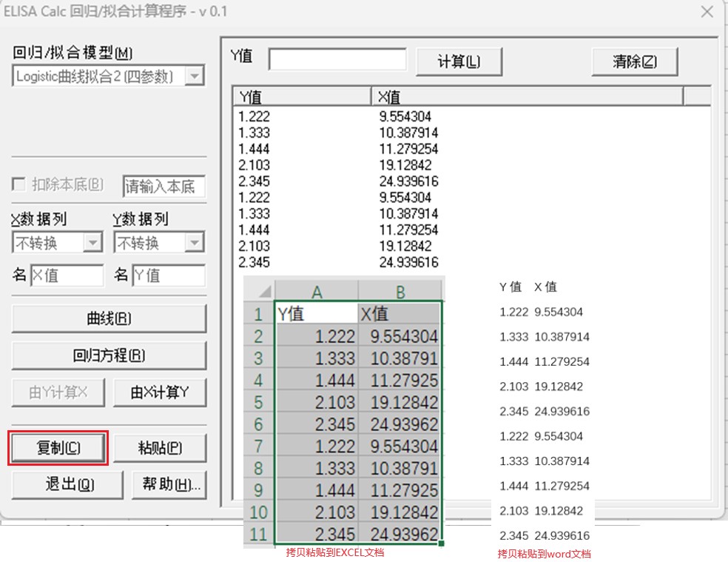Image resolution: width=728 pixels, height=562 pixels.
Task: Focus the 请输入本底 background input field
Action: 164,187
